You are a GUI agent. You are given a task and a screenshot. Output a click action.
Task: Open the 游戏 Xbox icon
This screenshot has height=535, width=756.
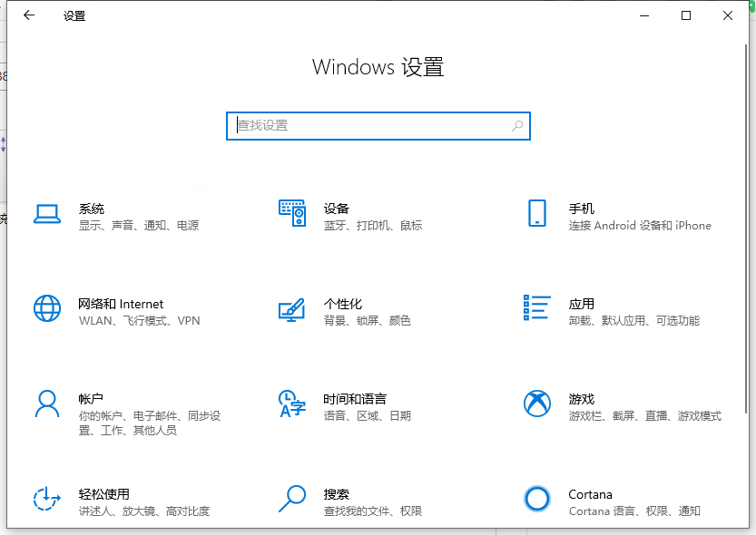537,404
